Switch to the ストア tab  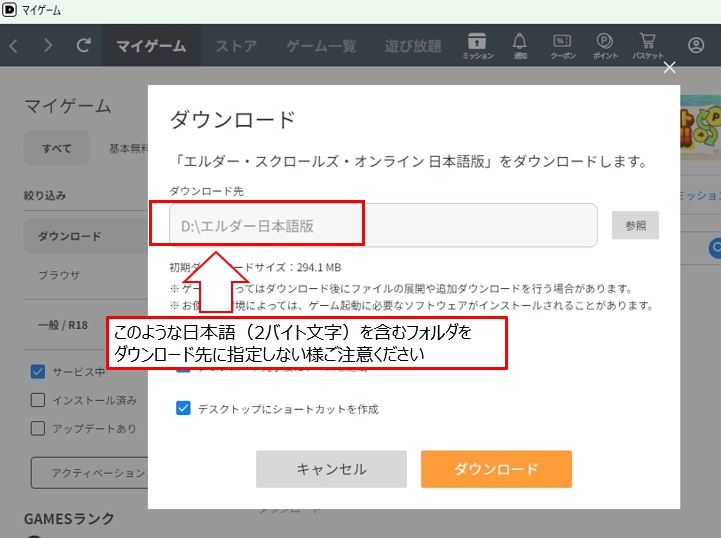(x=236, y=46)
